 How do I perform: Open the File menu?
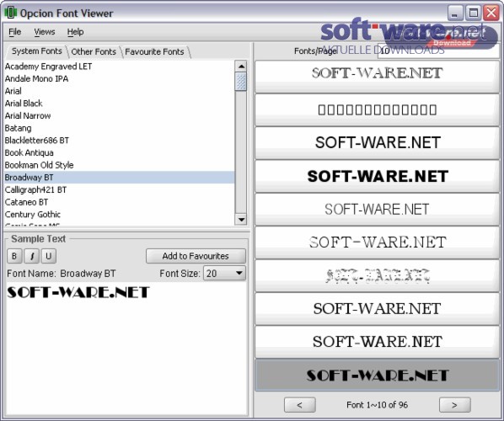click(x=15, y=32)
